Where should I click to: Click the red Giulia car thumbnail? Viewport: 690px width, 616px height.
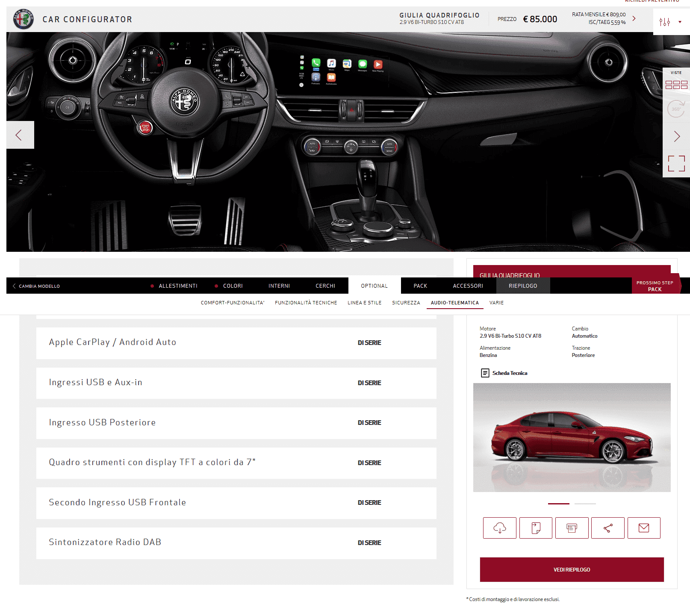click(572, 437)
